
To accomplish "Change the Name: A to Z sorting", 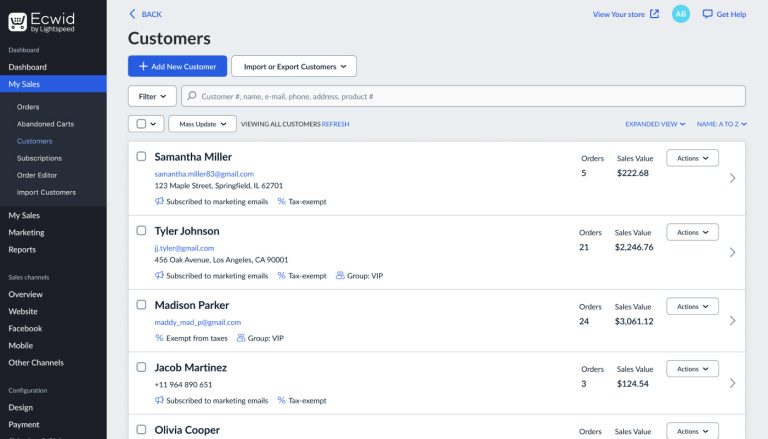I will point(721,124).
